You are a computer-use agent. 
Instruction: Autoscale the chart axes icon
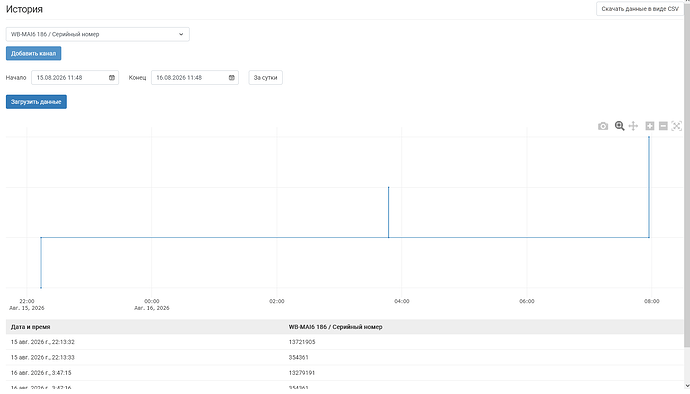pyautogui.click(x=677, y=126)
